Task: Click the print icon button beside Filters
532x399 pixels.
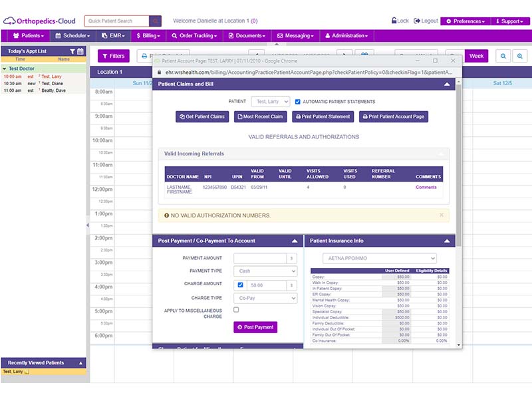Action: coord(144,56)
